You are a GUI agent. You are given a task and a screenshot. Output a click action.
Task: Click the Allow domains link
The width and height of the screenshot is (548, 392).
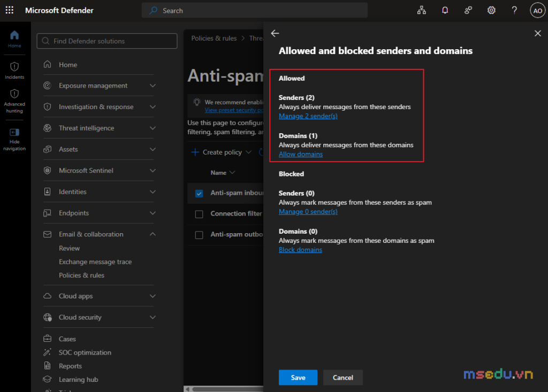[x=301, y=154]
